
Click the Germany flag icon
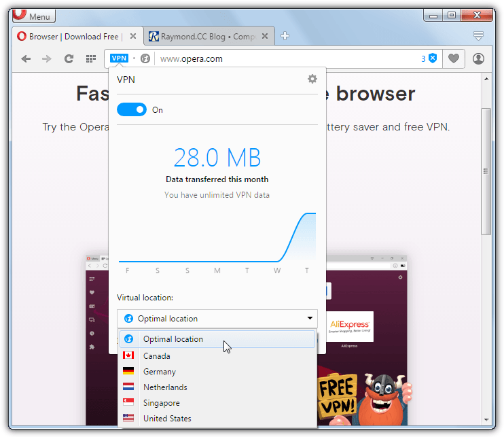(128, 371)
